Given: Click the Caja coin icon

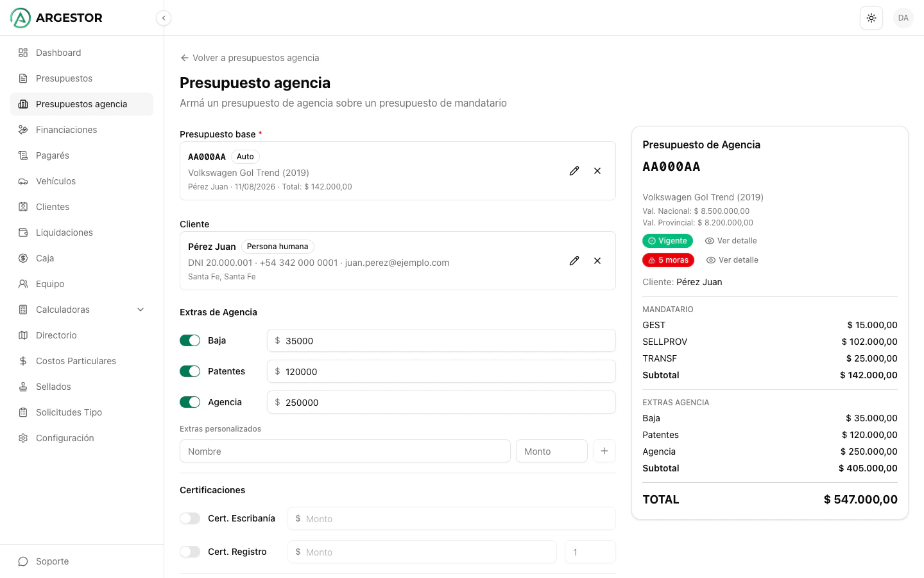Looking at the screenshot, I should (23, 258).
